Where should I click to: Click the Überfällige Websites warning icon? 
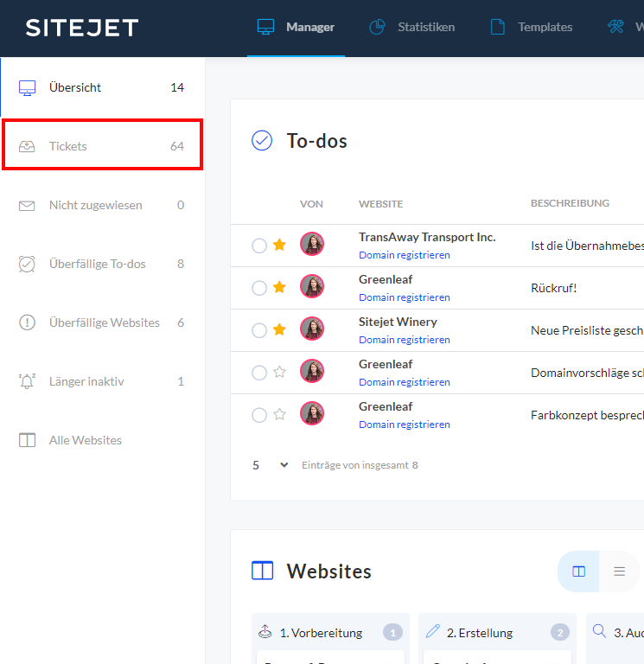click(x=27, y=322)
